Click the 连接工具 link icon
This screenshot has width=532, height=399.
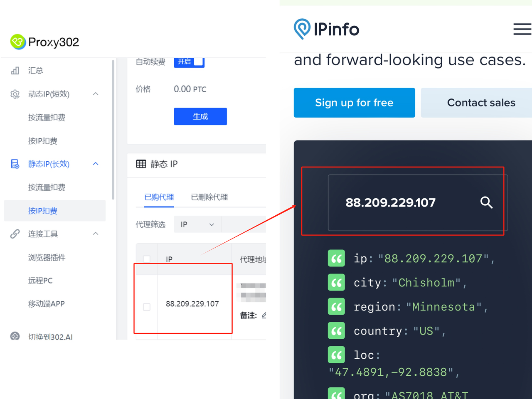click(15, 234)
